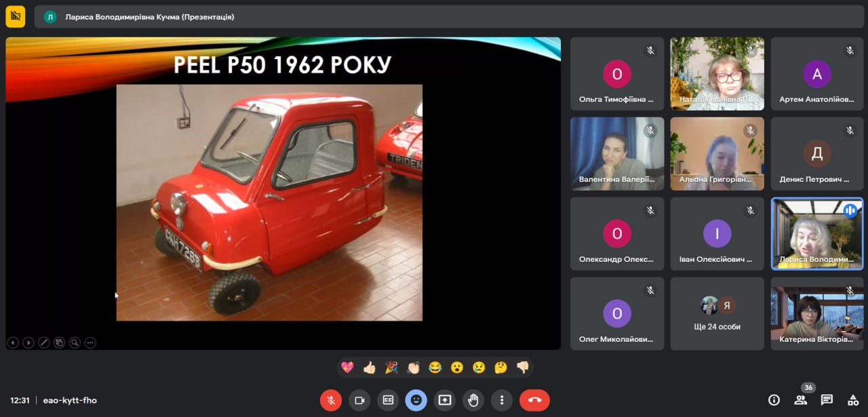Leave the call with the red button
868x417 pixels.
(534, 400)
